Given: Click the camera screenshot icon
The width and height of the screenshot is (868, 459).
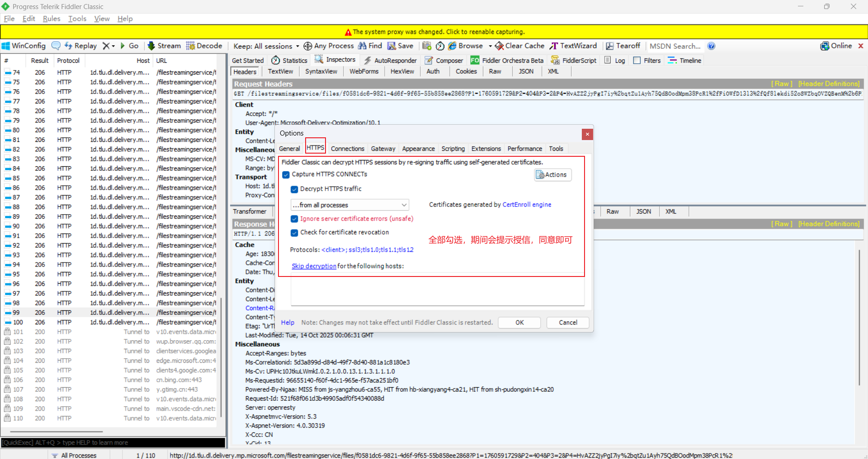Looking at the screenshot, I should pos(427,46).
